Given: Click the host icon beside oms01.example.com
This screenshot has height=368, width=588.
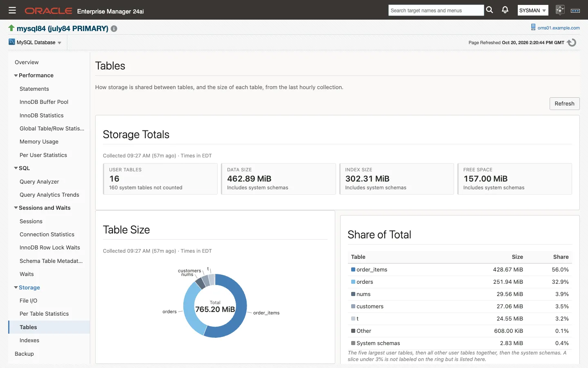Looking at the screenshot, I should click(533, 27).
